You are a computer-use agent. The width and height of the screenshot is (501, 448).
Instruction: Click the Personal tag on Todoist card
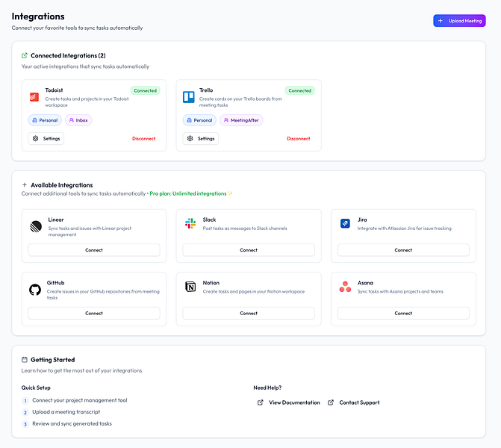point(45,120)
